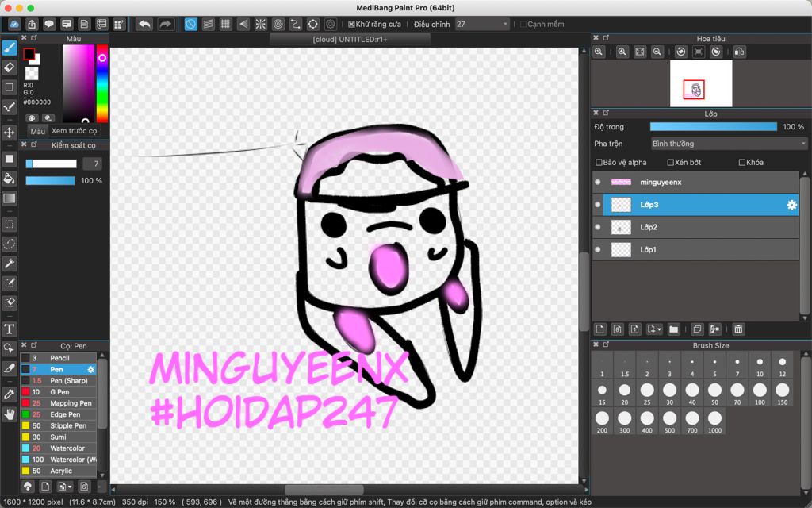Switch to the Màu tab

pyautogui.click(x=37, y=131)
